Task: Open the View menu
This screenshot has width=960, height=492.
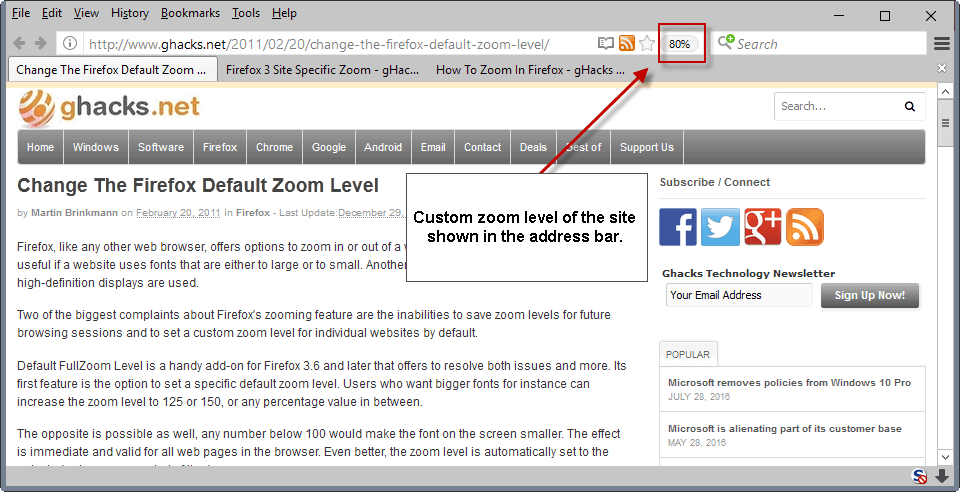Action: pos(86,13)
